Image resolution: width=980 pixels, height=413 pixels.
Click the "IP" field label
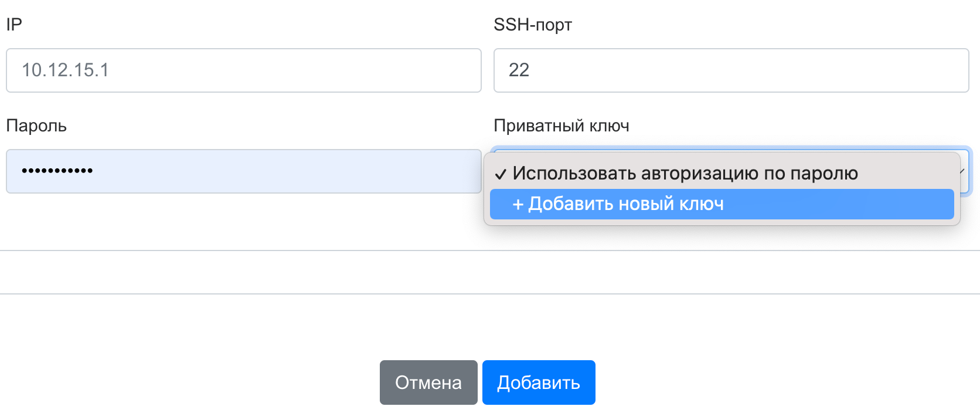point(14,25)
